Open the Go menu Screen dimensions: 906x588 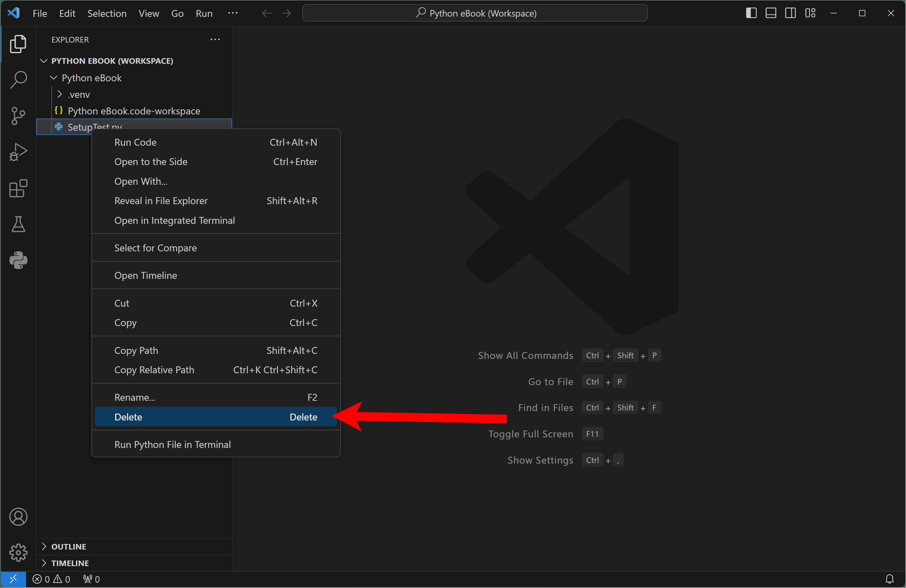[x=177, y=13]
